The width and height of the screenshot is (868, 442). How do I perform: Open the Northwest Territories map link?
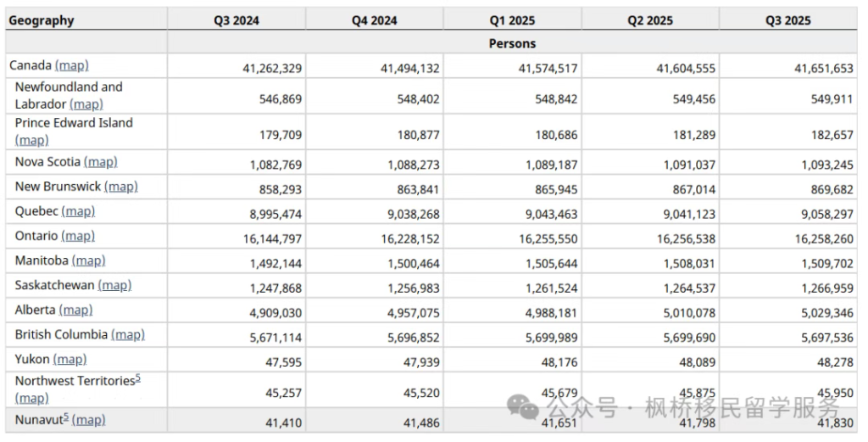pos(31,398)
